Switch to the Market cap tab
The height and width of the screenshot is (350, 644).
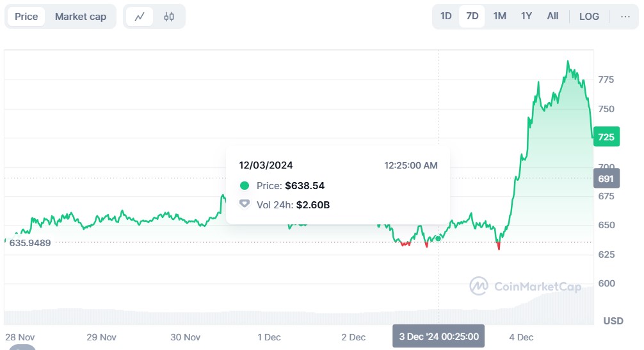point(81,17)
